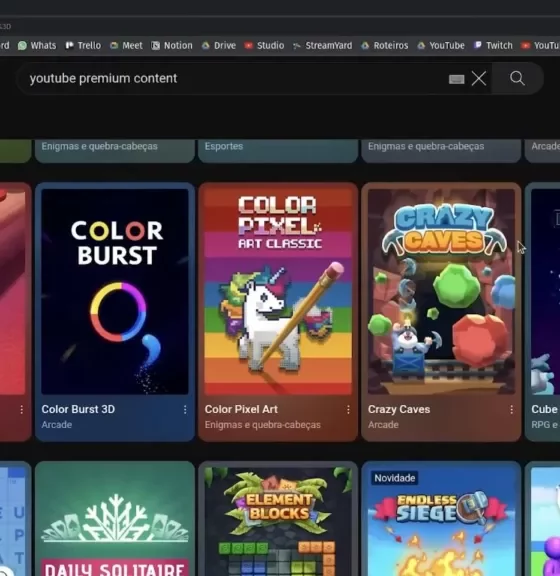Open options menu for Color Pixel Art
Viewport: 560px width, 576px height.
[x=348, y=410]
